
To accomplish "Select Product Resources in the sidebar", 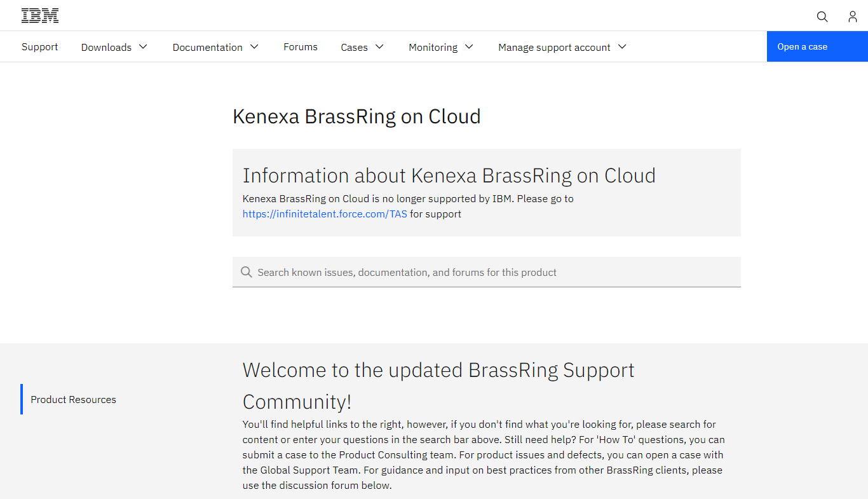I will point(74,400).
